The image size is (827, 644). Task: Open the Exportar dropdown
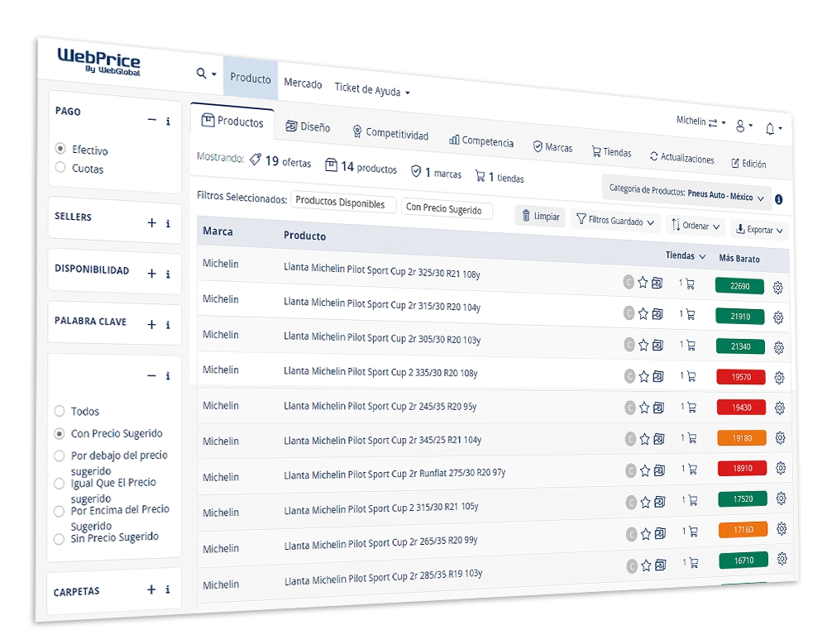[759, 230]
